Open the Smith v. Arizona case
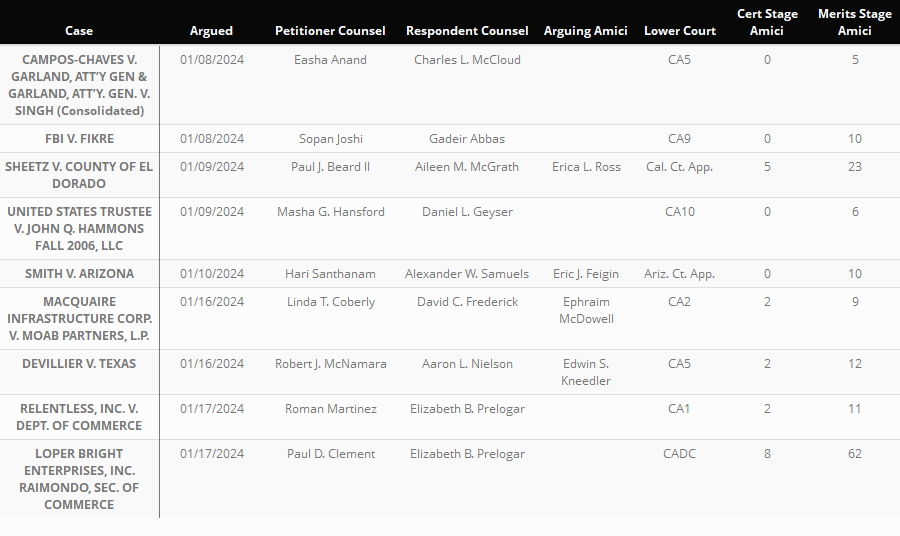Viewport: 900px width, 536px height. click(x=79, y=274)
